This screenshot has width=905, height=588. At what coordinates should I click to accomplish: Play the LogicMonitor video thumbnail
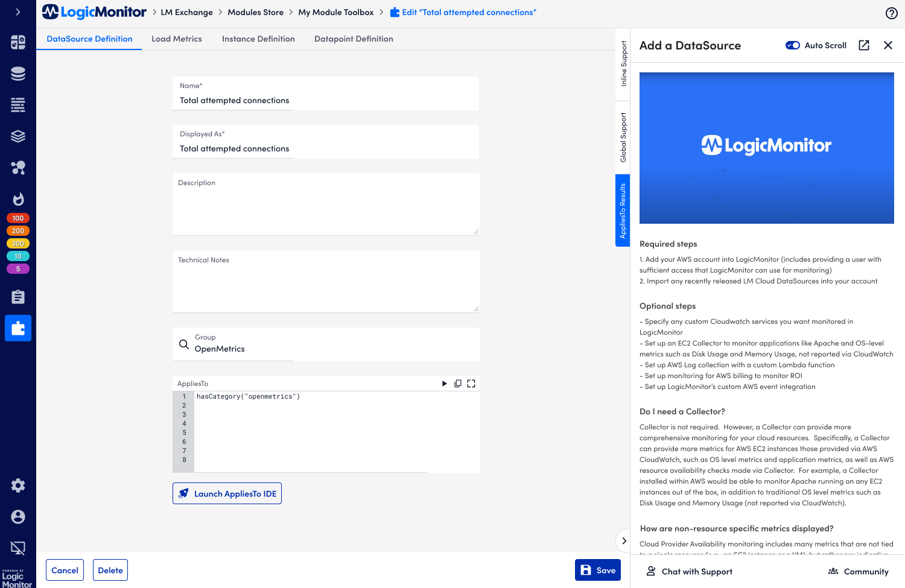pyautogui.click(x=767, y=148)
